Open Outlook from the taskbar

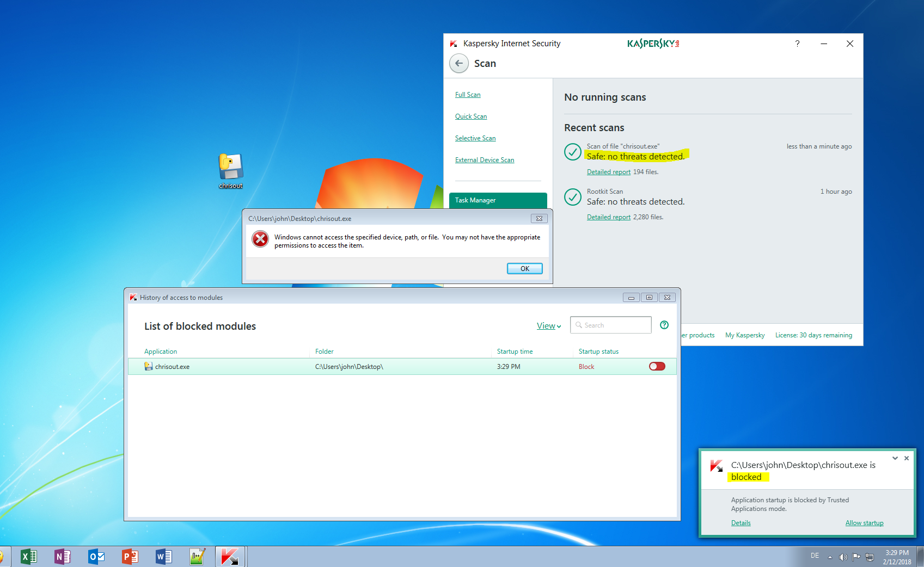tap(96, 557)
